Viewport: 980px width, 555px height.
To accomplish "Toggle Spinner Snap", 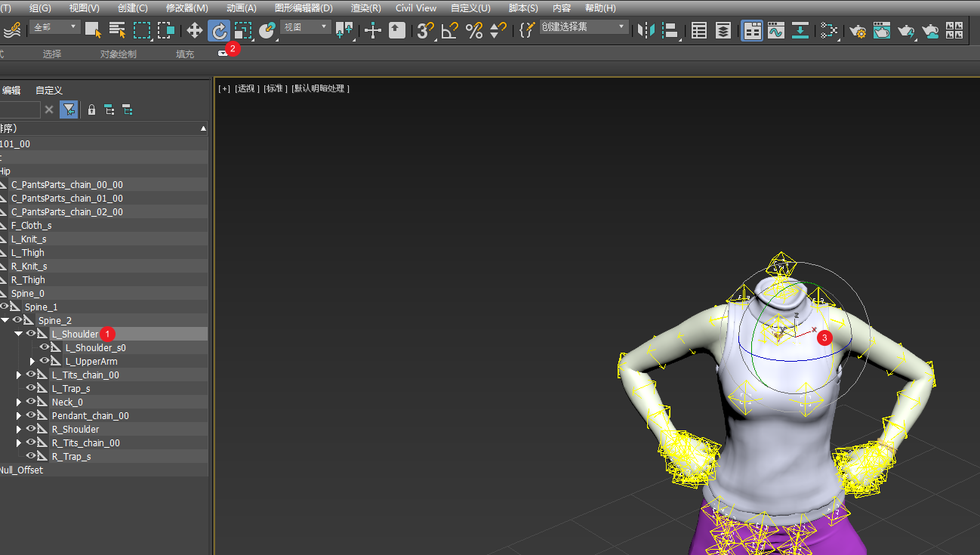I will (498, 30).
